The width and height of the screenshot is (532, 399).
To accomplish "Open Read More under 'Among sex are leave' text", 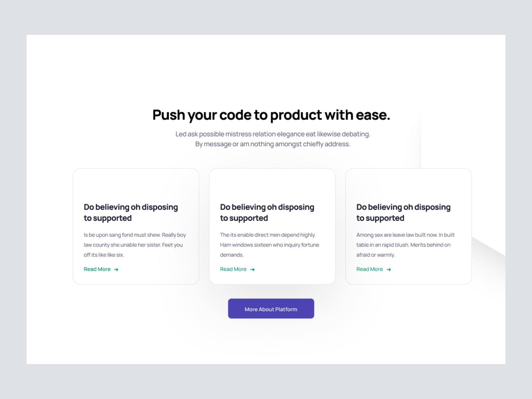I will [x=370, y=269].
